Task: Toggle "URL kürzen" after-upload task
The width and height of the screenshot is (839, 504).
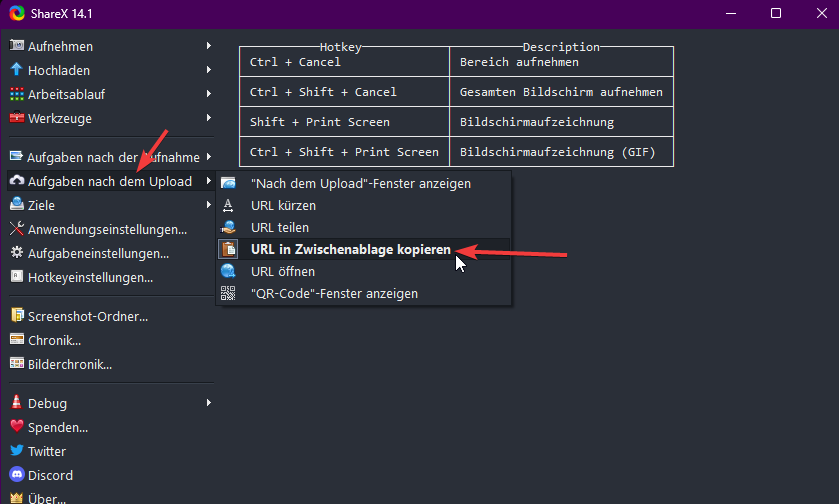Action: pos(283,205)
